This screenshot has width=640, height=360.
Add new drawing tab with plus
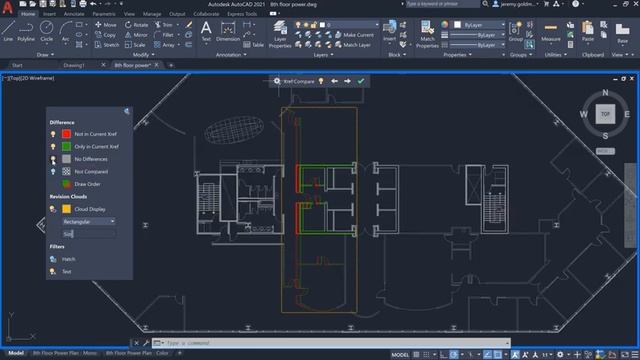171,65
